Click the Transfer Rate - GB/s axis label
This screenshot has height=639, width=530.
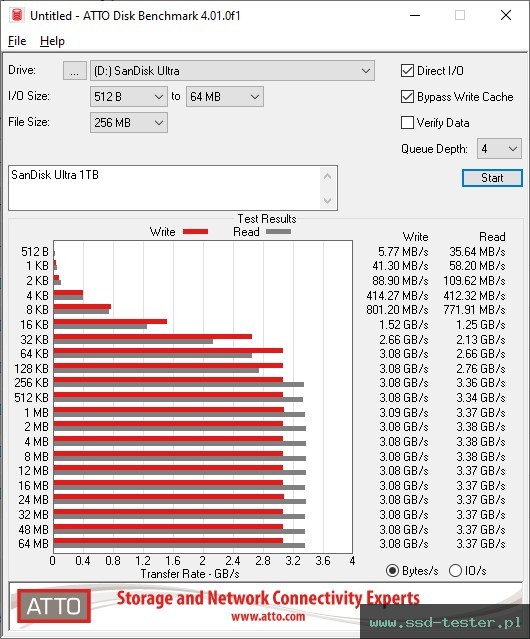pos(190,574)
